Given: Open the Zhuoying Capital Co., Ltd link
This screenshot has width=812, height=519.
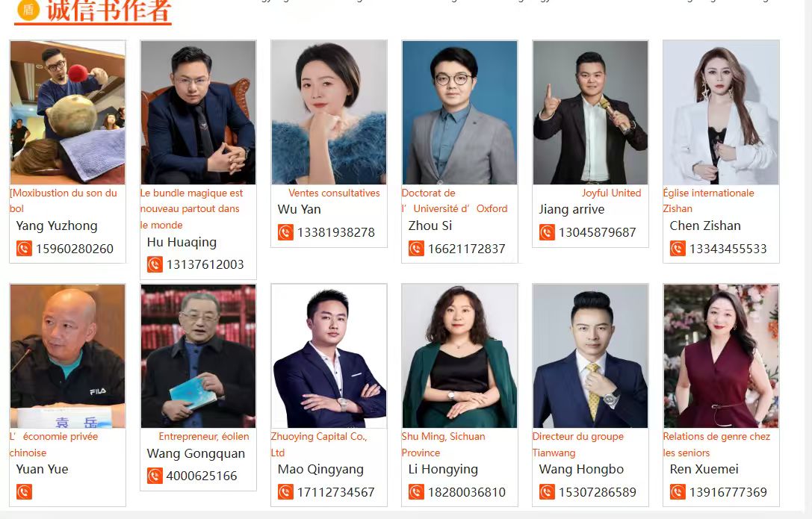Looking at the screenshot, I should pos(319,444).
